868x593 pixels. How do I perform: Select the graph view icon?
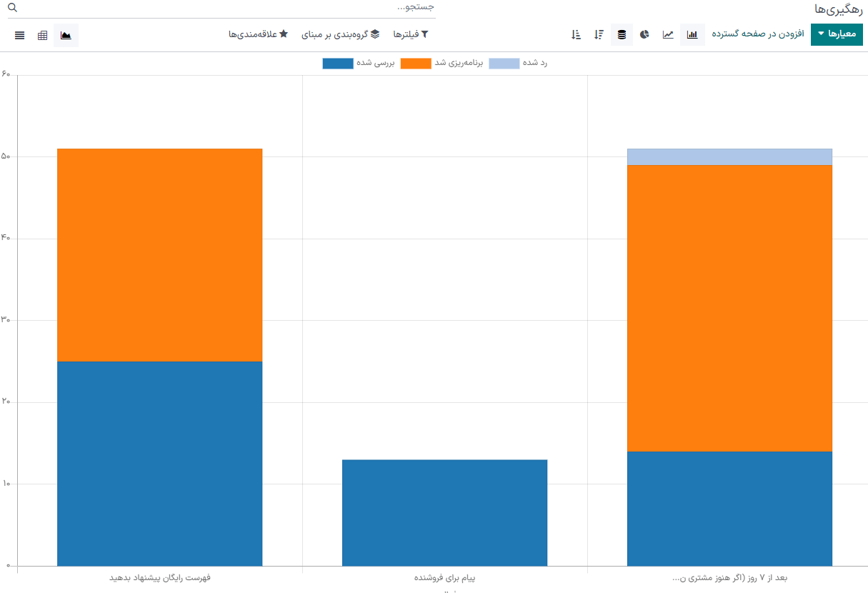(x=66, y=35)
